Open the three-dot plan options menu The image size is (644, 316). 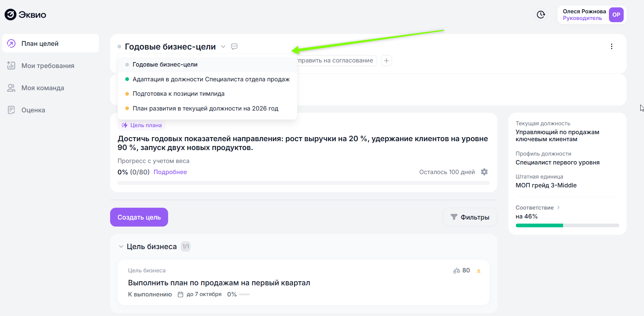click(x=611, y=47)
